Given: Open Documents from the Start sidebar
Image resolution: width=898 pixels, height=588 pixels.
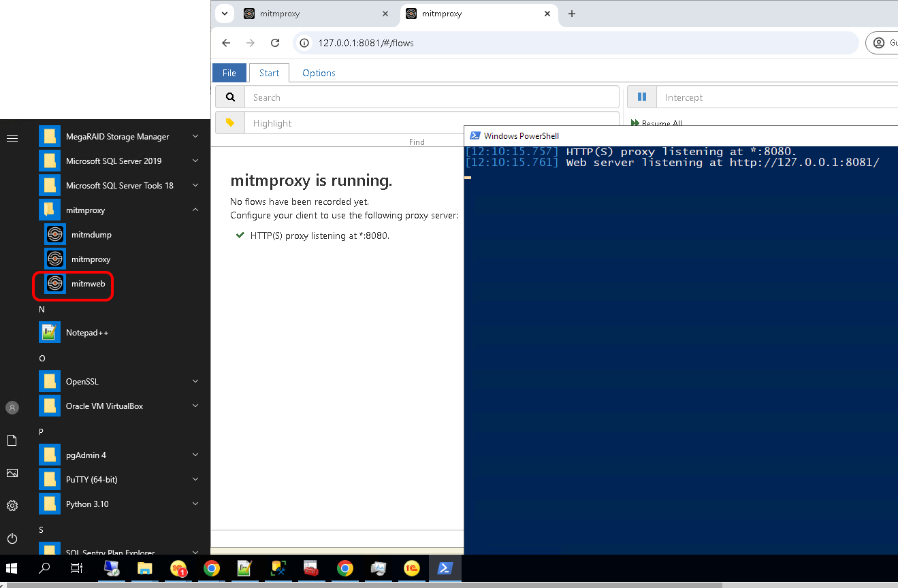Looking at the screenshot, I should point(12,440).
